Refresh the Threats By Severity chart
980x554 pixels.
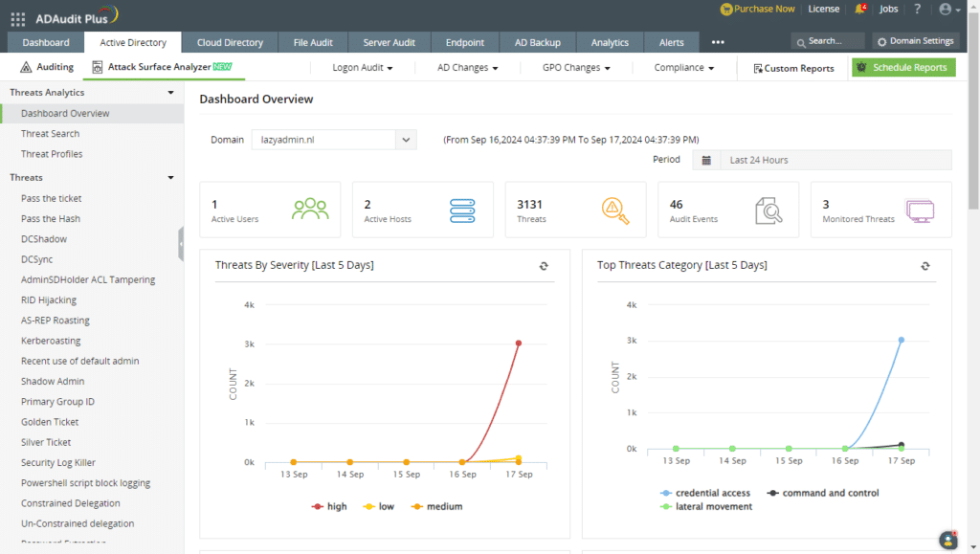(544, 266)
